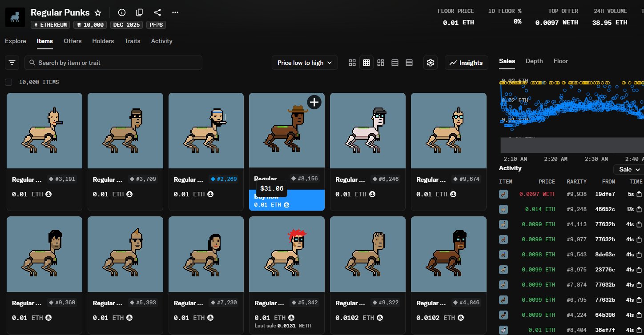Focus the Search by item or trait field
This screenshot has height=335, width=644.
[x=113, y=63]
